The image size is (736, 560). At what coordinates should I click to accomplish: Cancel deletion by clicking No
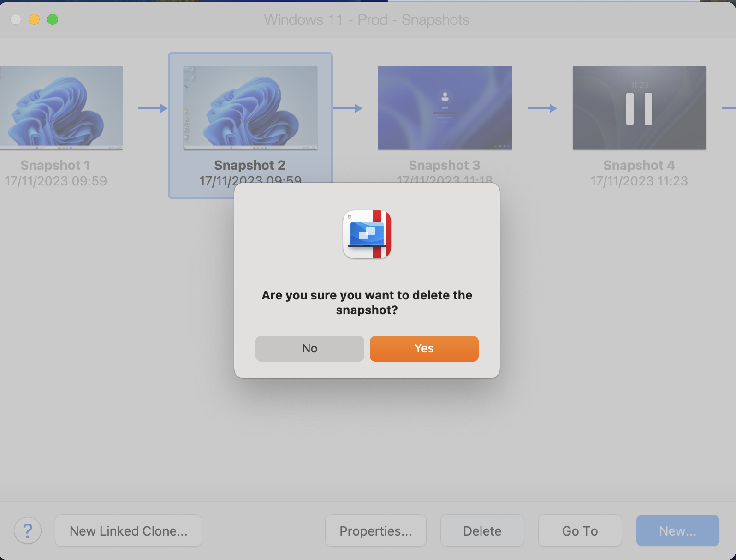(x=309, y=348)
